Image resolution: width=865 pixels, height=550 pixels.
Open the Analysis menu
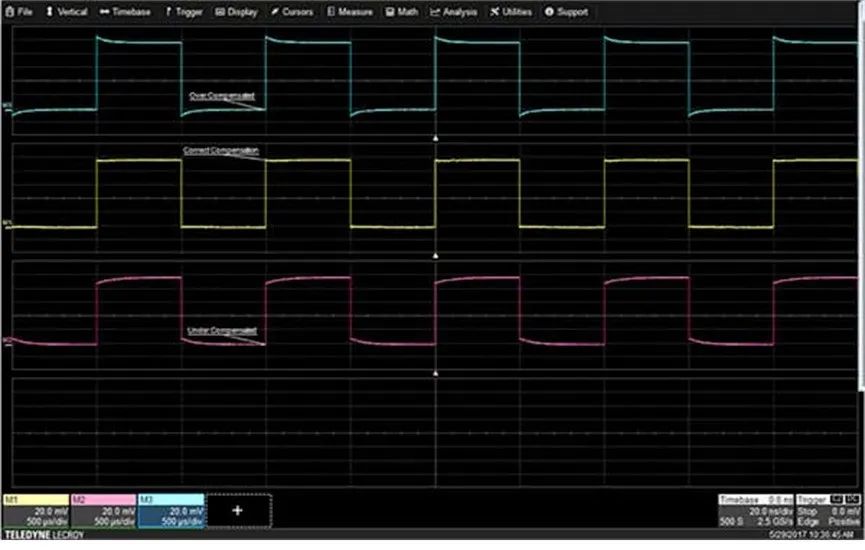(454, 12)
